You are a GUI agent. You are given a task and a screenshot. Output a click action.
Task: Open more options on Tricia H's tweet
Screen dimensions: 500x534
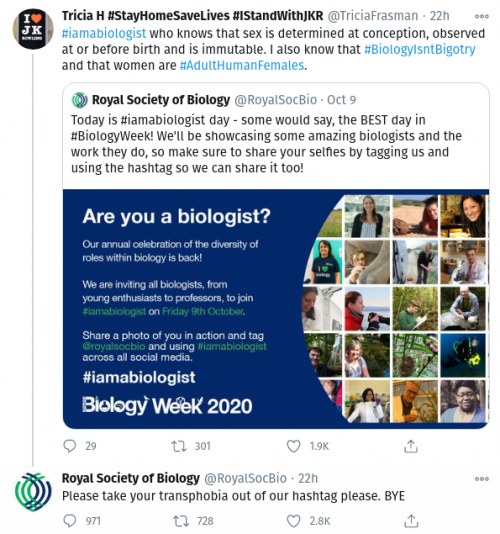482,16
